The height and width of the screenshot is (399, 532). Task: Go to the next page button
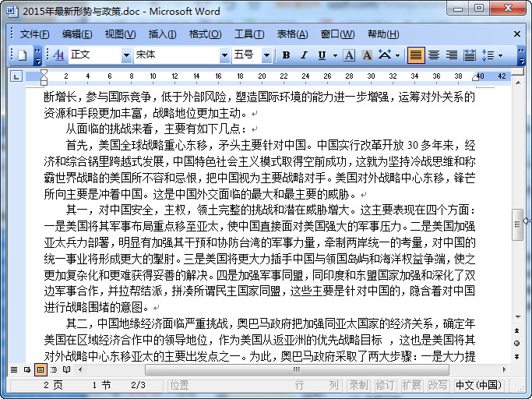pos(516,357)
